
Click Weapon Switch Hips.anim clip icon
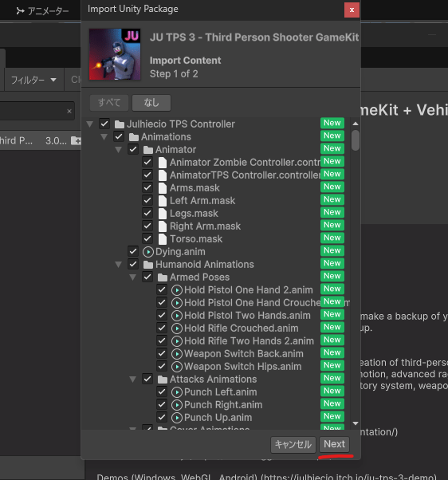point(177,367)
